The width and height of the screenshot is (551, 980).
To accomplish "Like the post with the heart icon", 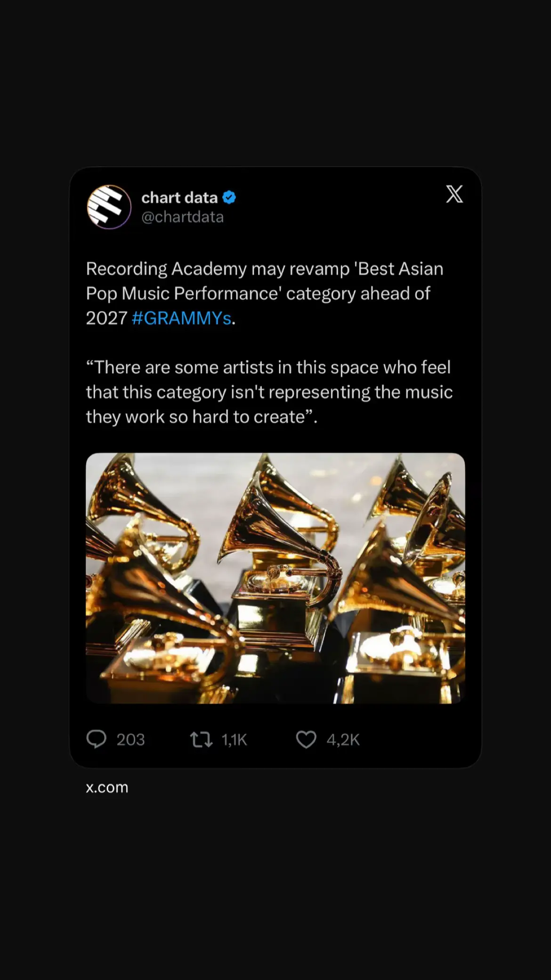I will pyautogui.click(x=306, y=739).
